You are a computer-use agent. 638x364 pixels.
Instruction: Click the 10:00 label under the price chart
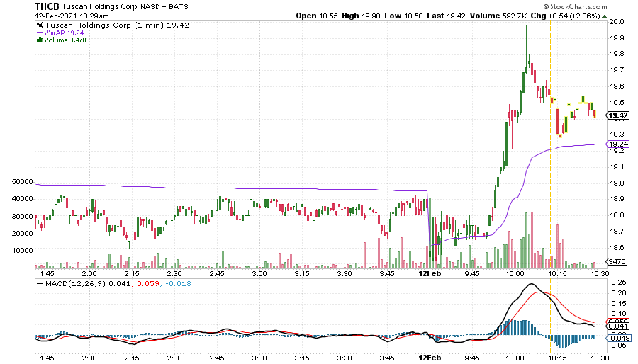515,274
